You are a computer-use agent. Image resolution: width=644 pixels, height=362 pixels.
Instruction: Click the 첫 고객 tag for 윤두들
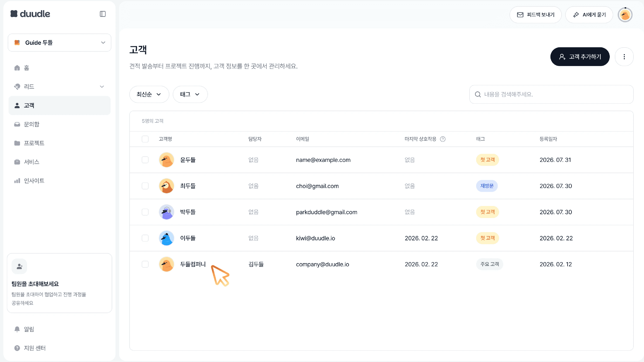pos(488,160)
